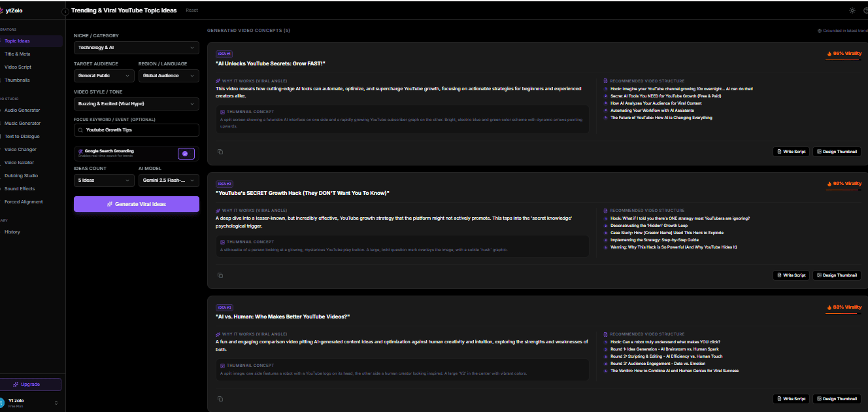Screen dimensions: 868x412
Task: Click title "AI vs. Human: Who Makes Better YouTube Videos?"
Action: [x=283, y=317]
